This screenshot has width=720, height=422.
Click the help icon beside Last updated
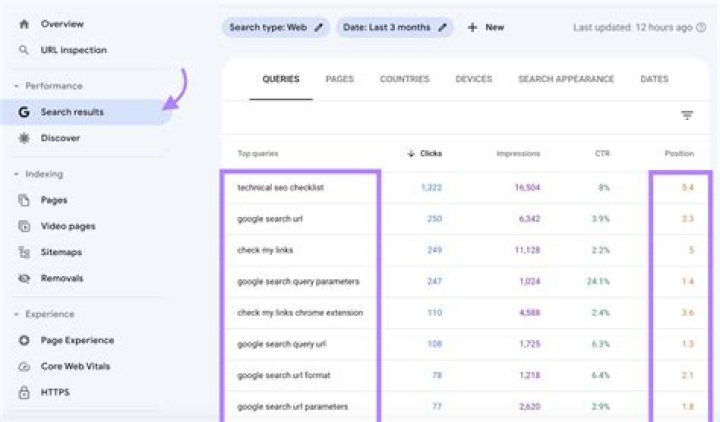click(700, 28)
